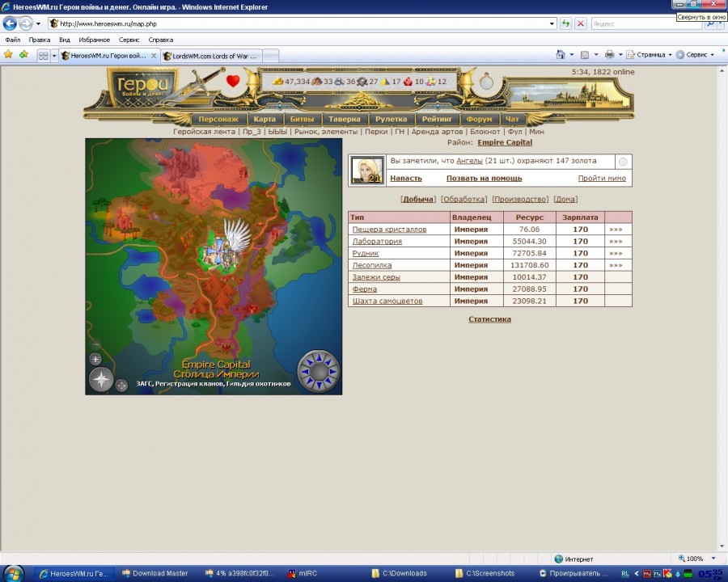Open the address bar dropdown arrow

552,23
